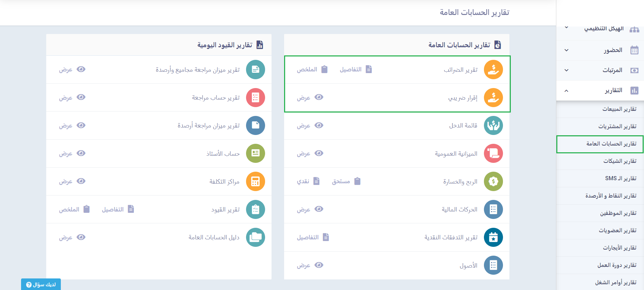Click the التفاصيل link for تقرير الضرائب
Screen dimensions: 644x290
(355, 69)
